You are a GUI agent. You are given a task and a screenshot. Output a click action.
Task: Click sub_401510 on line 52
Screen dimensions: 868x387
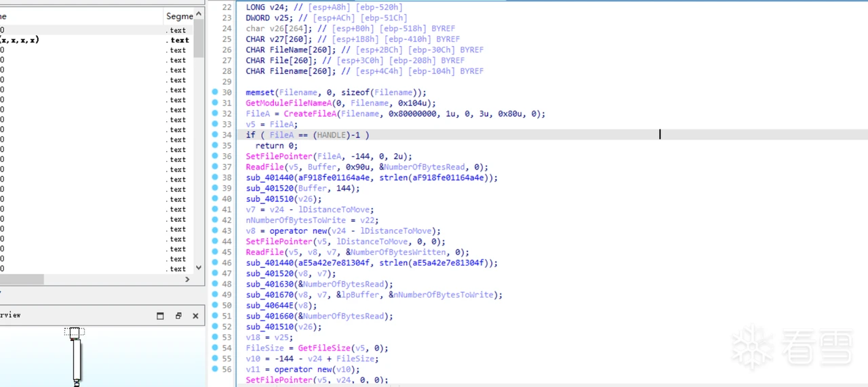coord(270,327)
